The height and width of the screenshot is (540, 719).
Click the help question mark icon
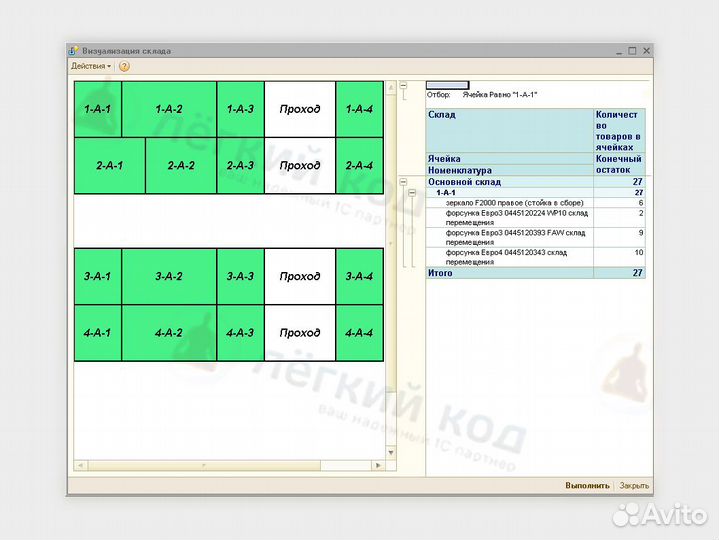[x=124, y=66]
